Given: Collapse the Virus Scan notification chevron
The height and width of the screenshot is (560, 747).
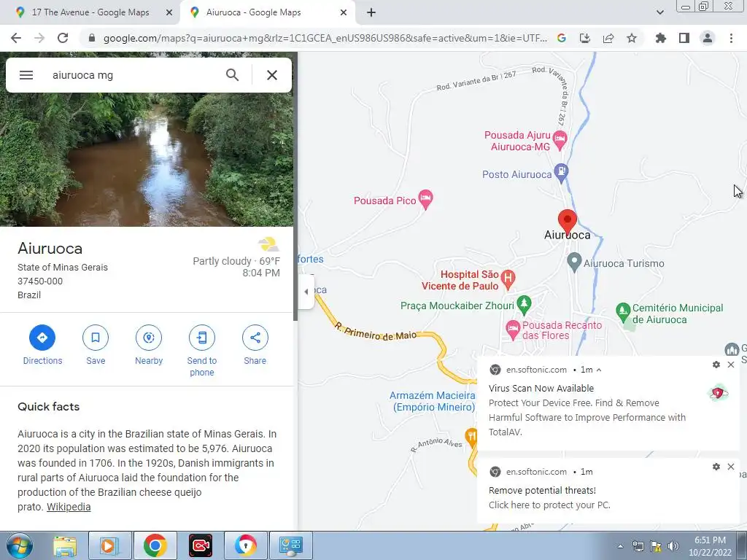Looking at the screenshot, I should coord(599,370).
